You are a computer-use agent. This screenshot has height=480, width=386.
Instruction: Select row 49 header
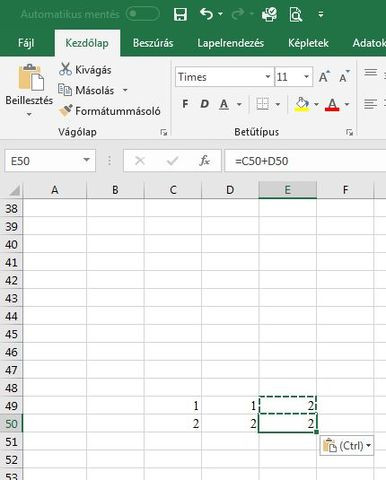click(x=11, y=406)
